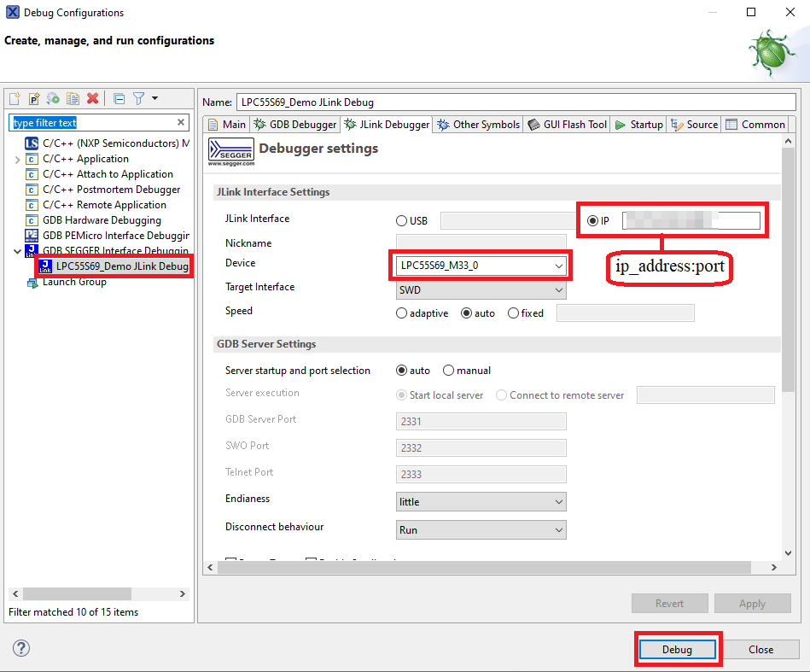The height and width of the screenshot is (672, 810).
Task: Switch to the Other Symbols tab
Action: (x=478, y=125)
